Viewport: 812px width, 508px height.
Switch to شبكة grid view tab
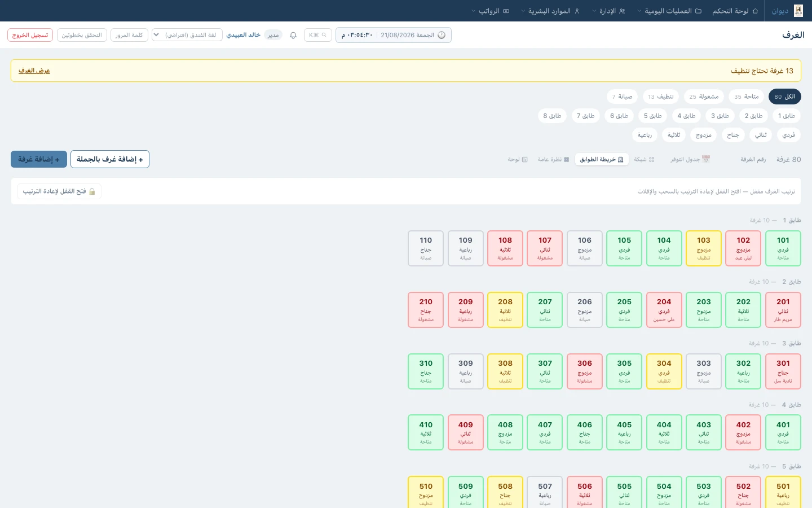click(644, 159)
